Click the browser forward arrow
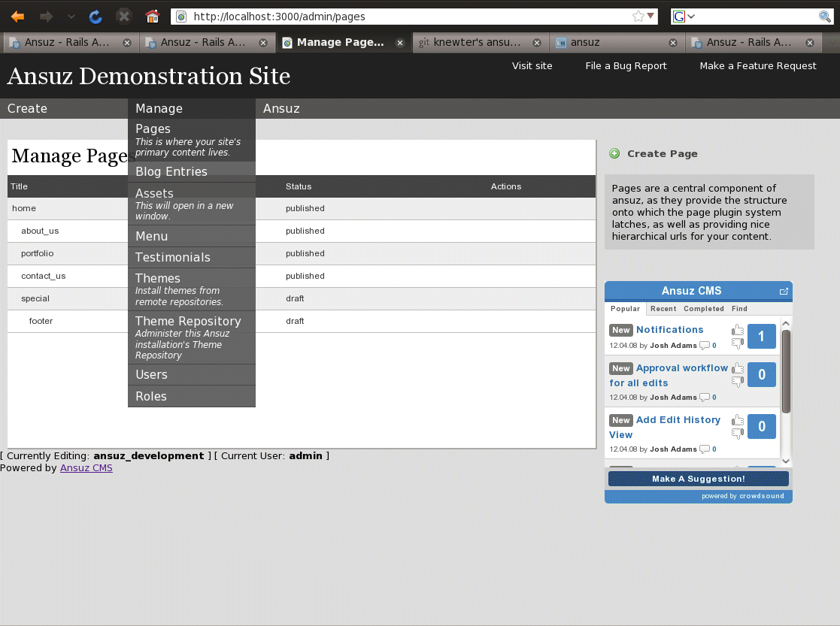Image resolution: width=840 pixels, height=626 pixels. click(x=46, y=17)
